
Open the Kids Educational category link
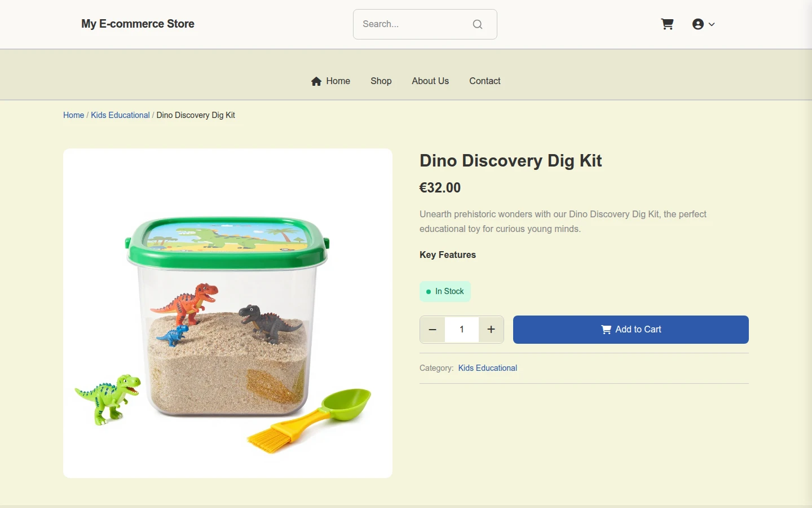coord(488,368)
